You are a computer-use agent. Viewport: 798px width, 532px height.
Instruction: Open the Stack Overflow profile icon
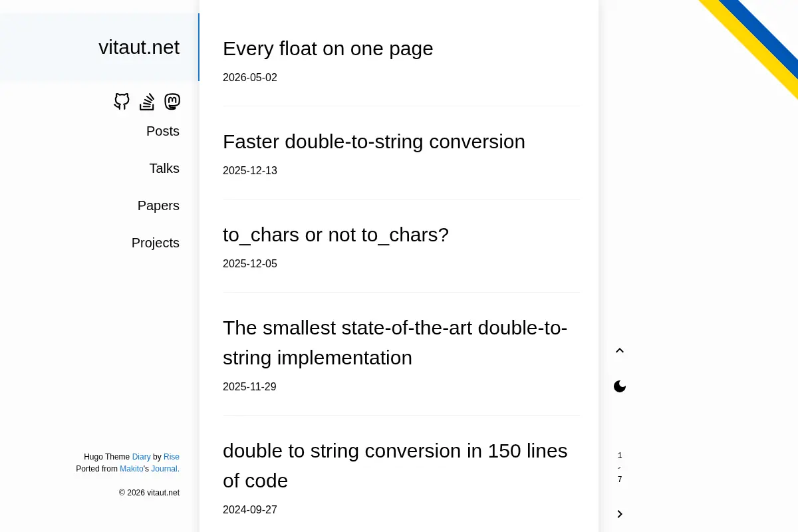(147, 102)
